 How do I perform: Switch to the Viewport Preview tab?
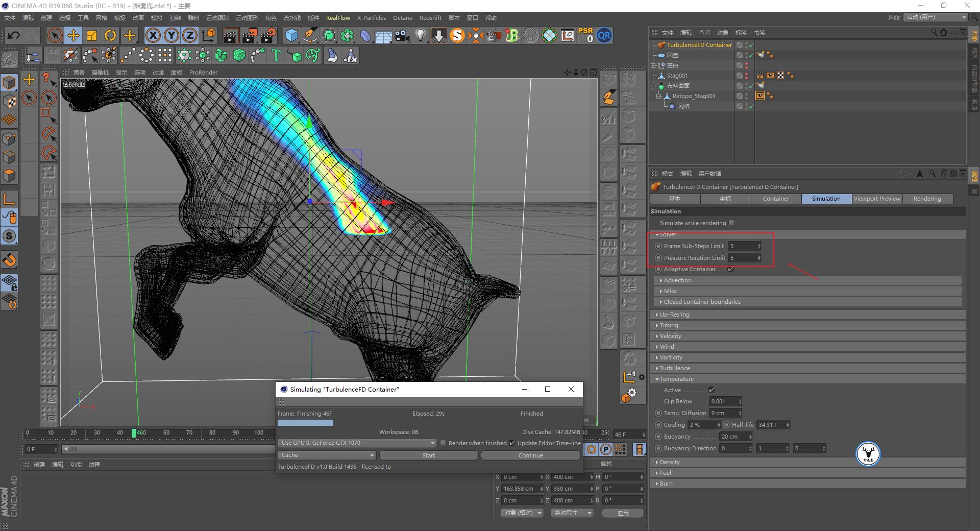[876, 199]
